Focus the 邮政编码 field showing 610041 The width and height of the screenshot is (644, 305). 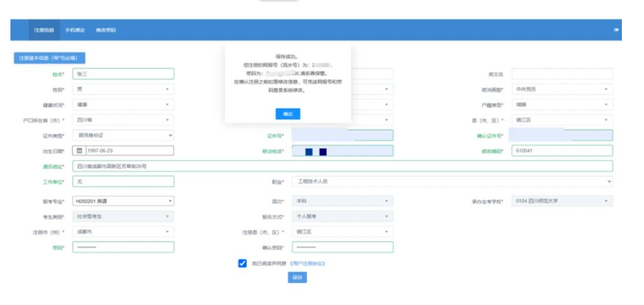click(x=562, y=150)
